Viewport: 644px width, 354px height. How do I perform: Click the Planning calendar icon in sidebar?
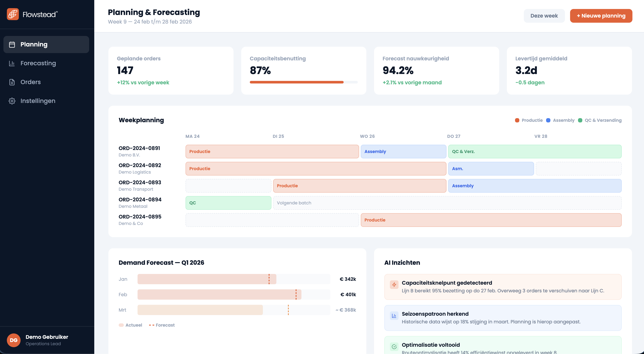[12, 45]
